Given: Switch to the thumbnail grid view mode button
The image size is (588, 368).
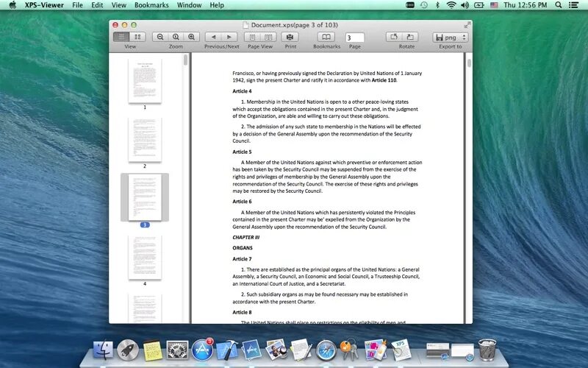Looking at the screenshot, I should [137, 37].
